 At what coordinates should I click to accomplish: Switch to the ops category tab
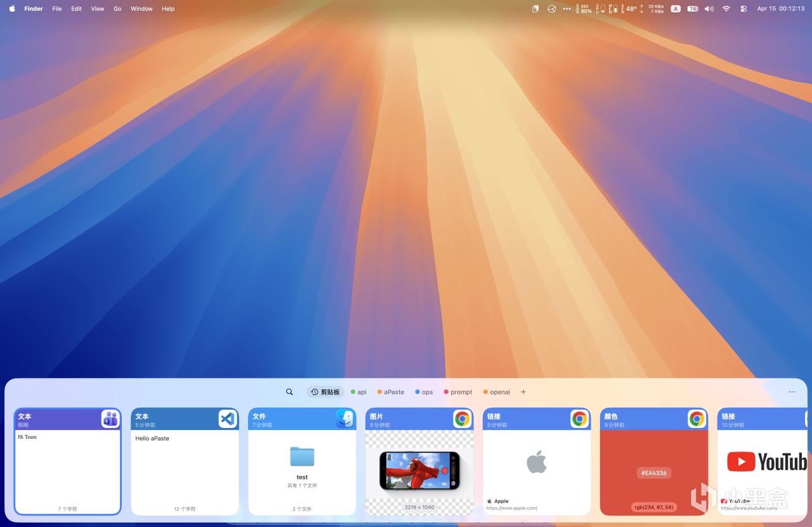[x=424, y=392]
